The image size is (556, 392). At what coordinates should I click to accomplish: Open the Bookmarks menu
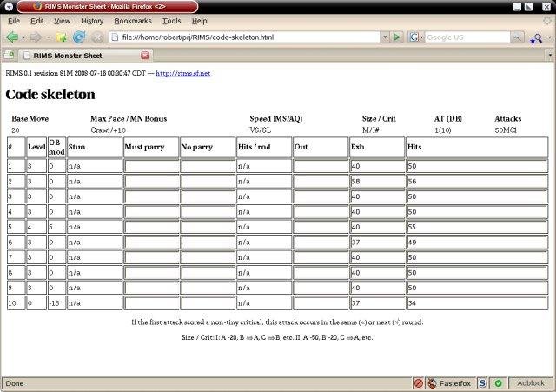(x=133, y=21)
